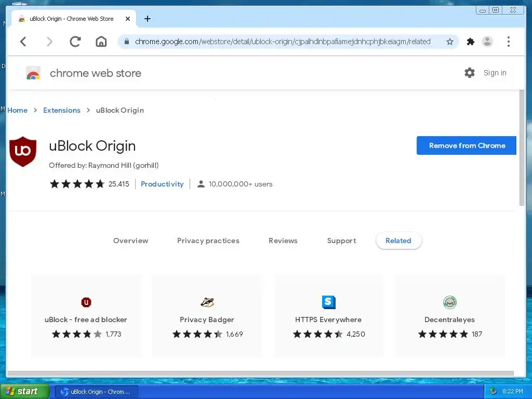Open the Productivity category link

162,184
